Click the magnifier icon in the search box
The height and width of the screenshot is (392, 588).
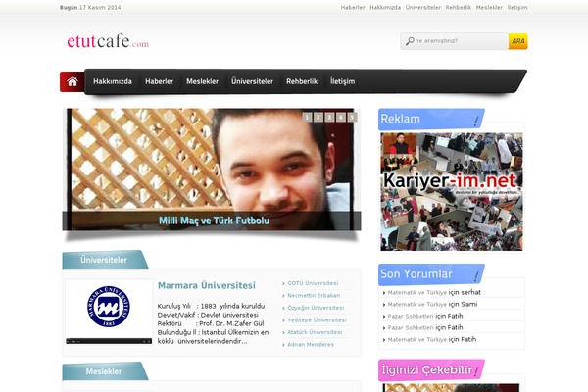click(410, 41)
